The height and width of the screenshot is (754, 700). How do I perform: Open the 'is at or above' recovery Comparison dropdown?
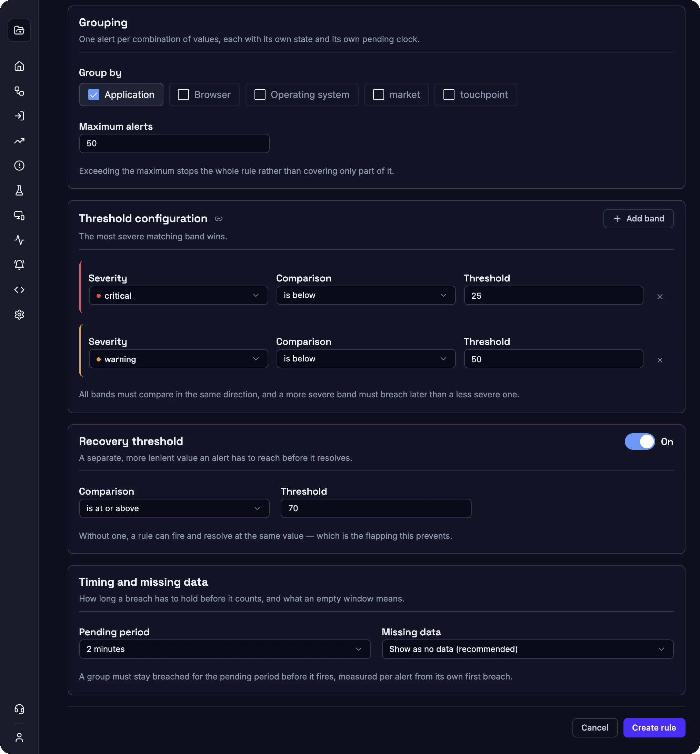pos(174,508)
